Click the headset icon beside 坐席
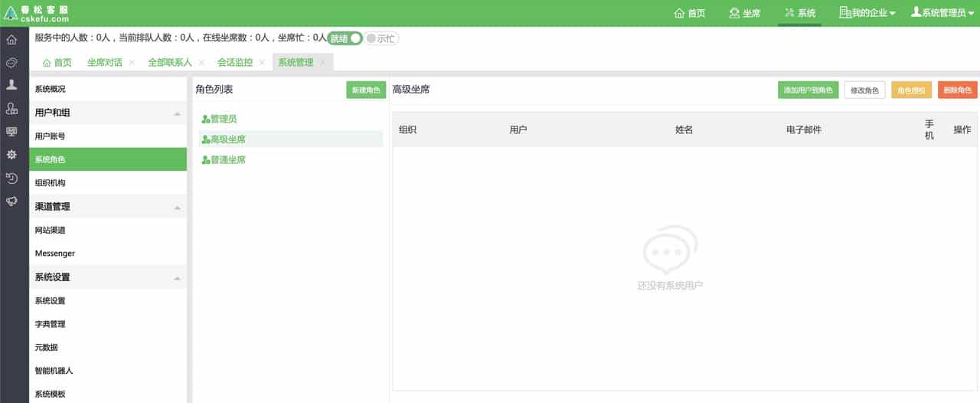The height and width of the screenshot is (403, 980). click(734, 13)
